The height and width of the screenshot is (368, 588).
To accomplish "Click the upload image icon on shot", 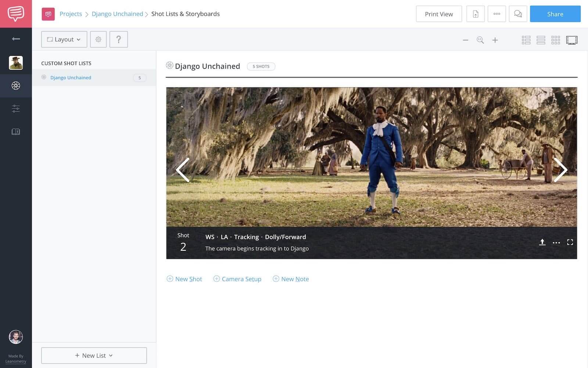I will (542, 242).
